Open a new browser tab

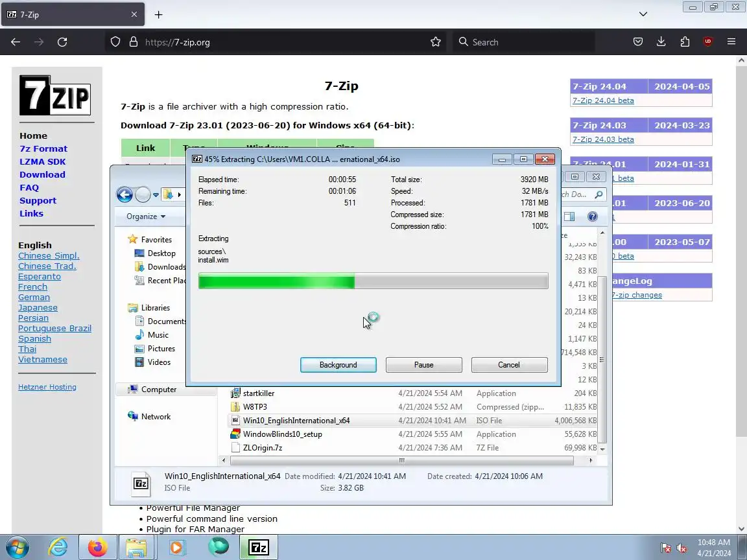click(159, 15)
